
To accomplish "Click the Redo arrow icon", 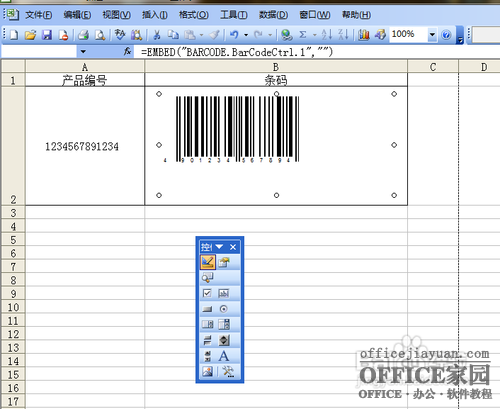I will click(x=258, y=35).
